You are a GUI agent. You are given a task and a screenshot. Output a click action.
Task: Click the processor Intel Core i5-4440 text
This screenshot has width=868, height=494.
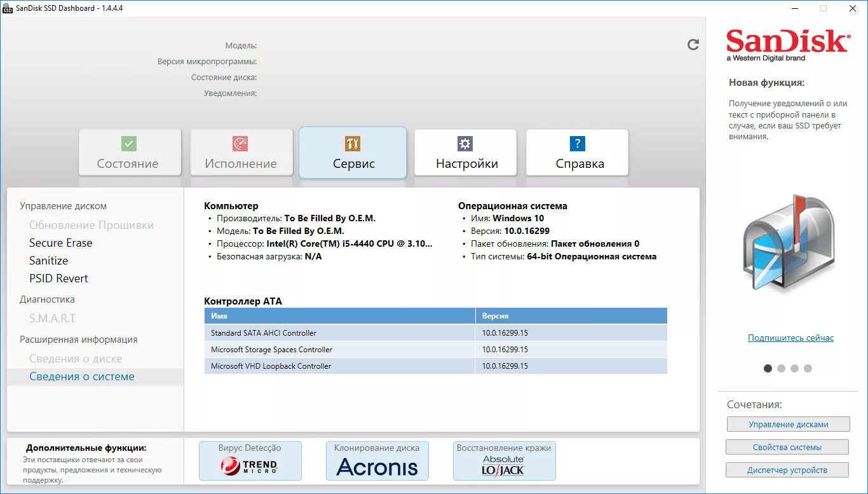click(x=349, y=244)
